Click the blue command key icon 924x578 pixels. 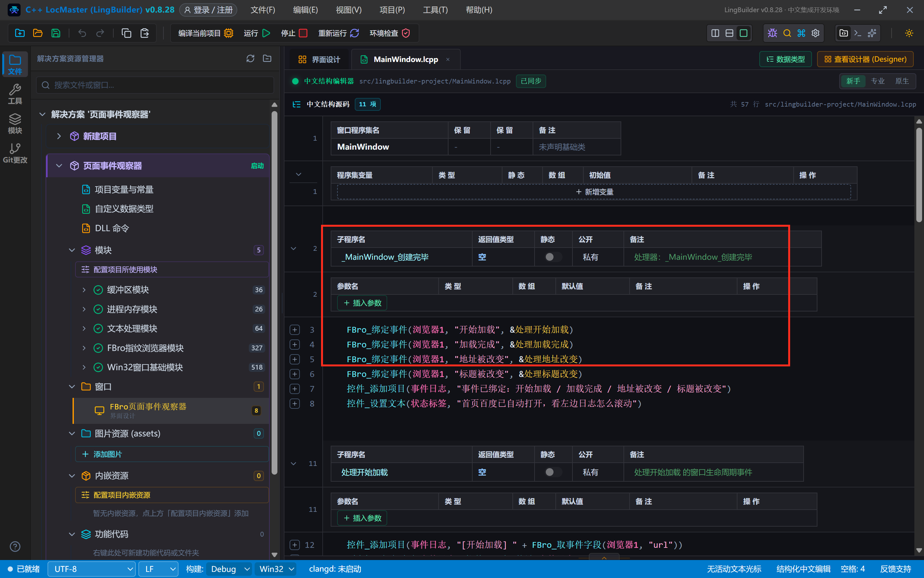point(801,33)
